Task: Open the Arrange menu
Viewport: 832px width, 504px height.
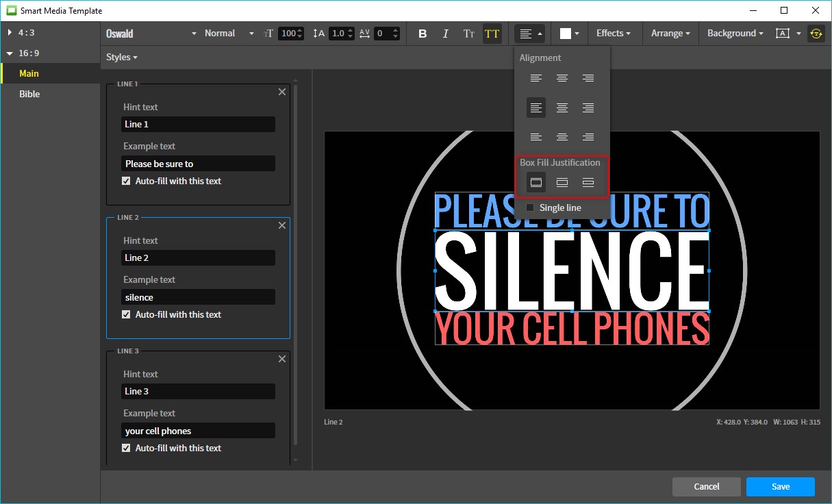Action: [x=670, y=34]
